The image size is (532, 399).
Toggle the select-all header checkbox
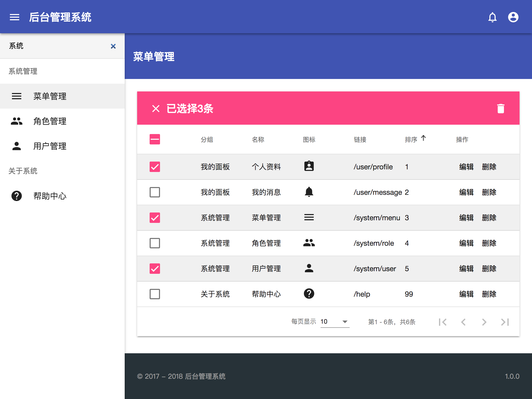(155, 139)
